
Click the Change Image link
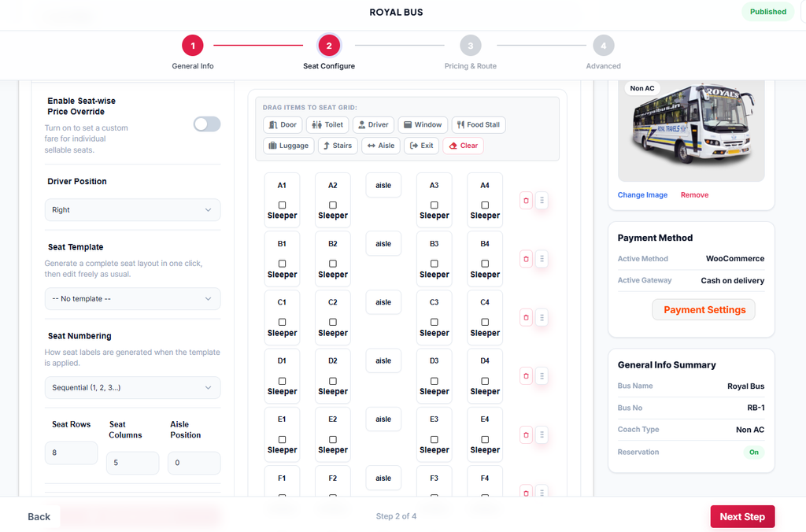(642, 195)
